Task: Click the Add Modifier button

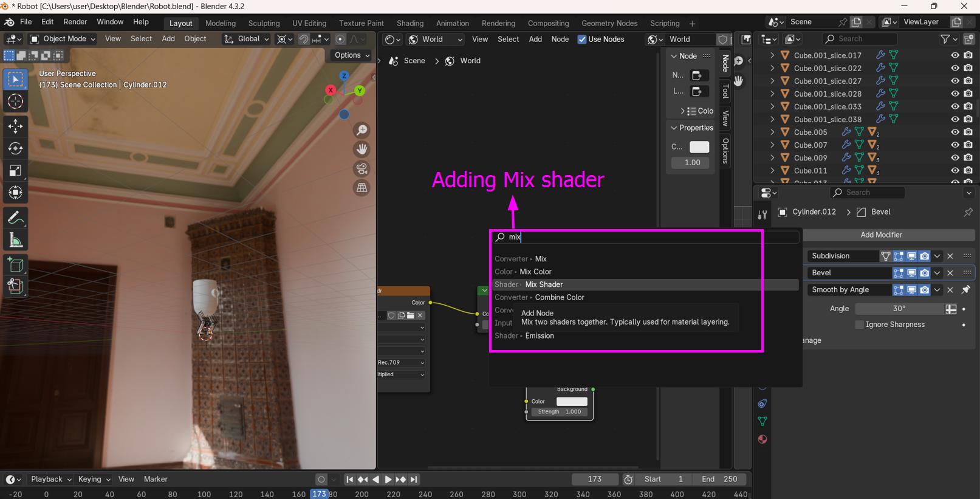Action: point(881,235)
